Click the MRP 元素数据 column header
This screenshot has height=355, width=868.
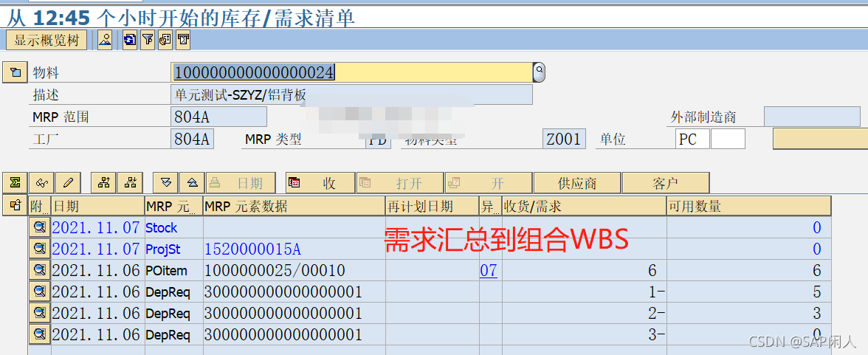pos(294,206)
